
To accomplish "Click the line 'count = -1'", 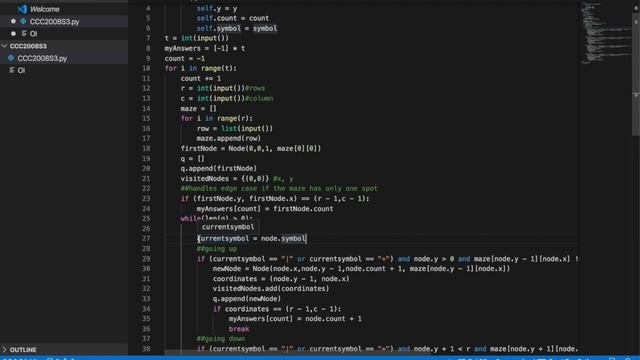I will [x=184, y=58].
